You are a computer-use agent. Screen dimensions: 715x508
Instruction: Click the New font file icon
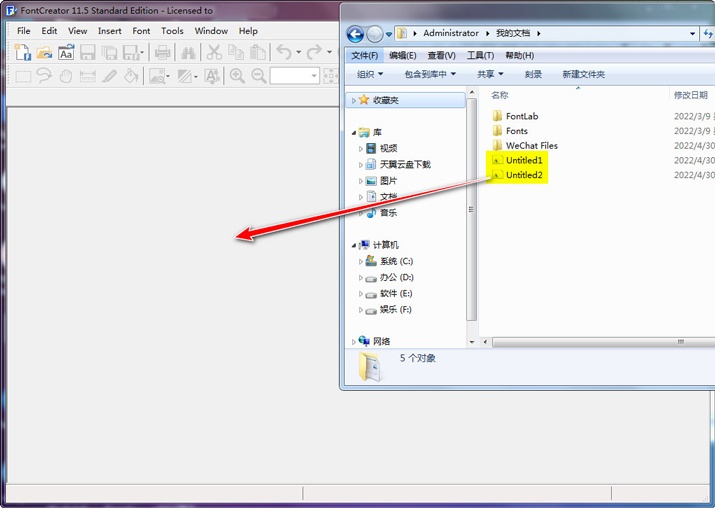click(x=22, y=53)
